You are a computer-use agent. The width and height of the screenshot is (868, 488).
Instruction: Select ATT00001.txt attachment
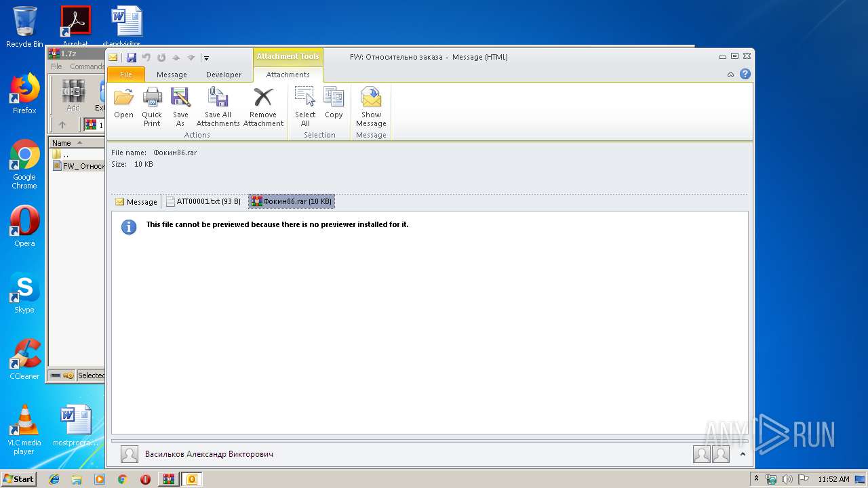click(x=204, y=201)
